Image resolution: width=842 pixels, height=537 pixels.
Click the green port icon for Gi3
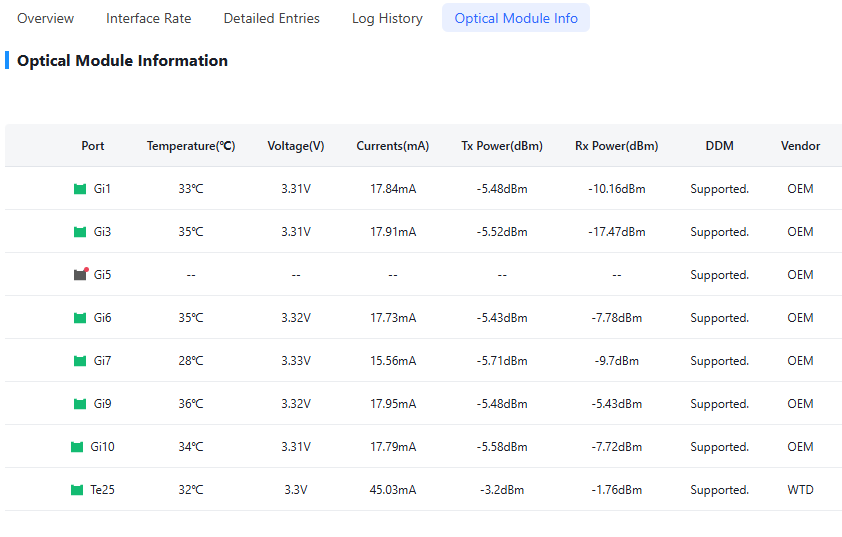click(x=79, y=232)
